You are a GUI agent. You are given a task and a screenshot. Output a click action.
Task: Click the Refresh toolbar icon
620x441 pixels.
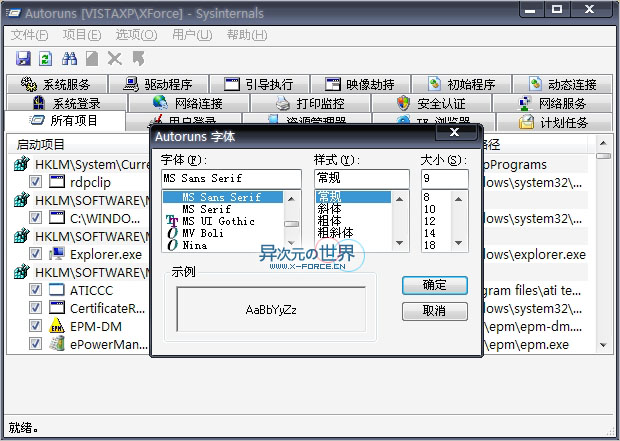[x=46, y=59]
